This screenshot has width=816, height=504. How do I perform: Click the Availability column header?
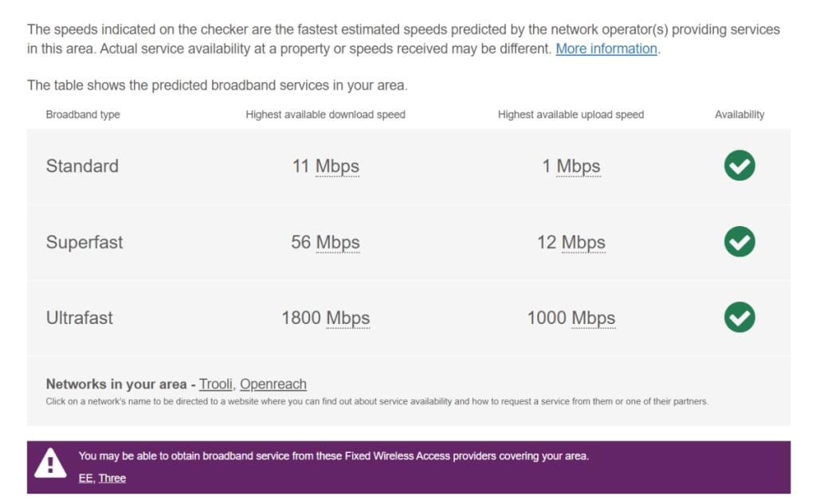(x=739, y=115)
